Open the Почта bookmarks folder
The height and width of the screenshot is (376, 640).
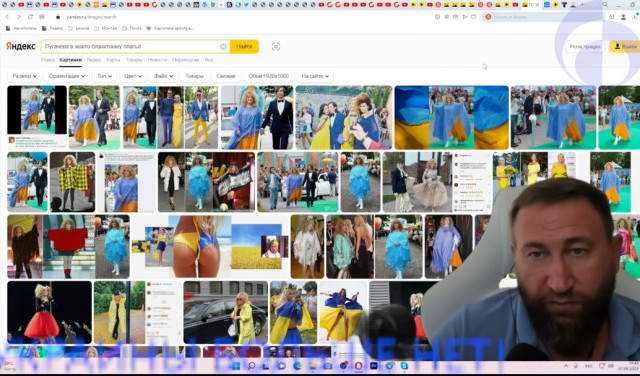click(x=132, y=28)
